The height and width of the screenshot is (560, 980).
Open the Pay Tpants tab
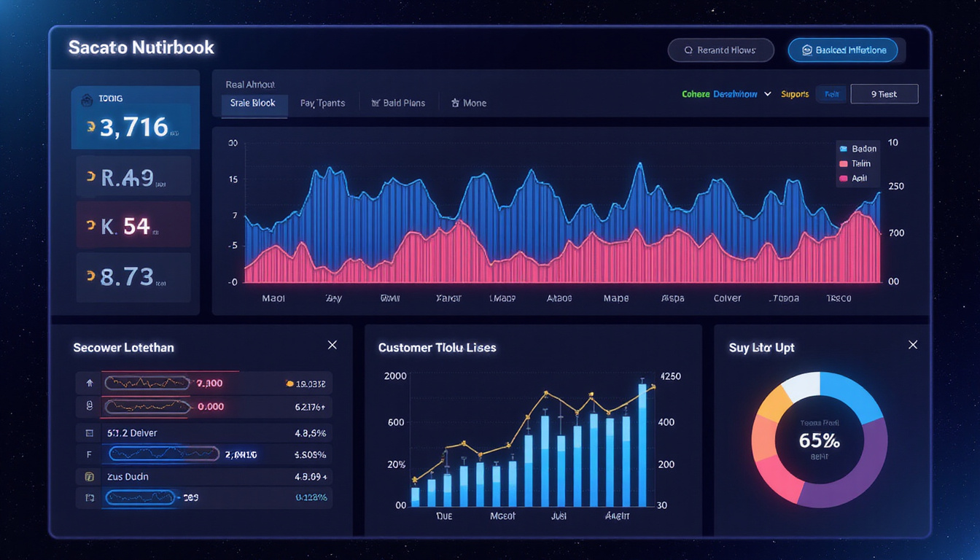click(322, 104)
